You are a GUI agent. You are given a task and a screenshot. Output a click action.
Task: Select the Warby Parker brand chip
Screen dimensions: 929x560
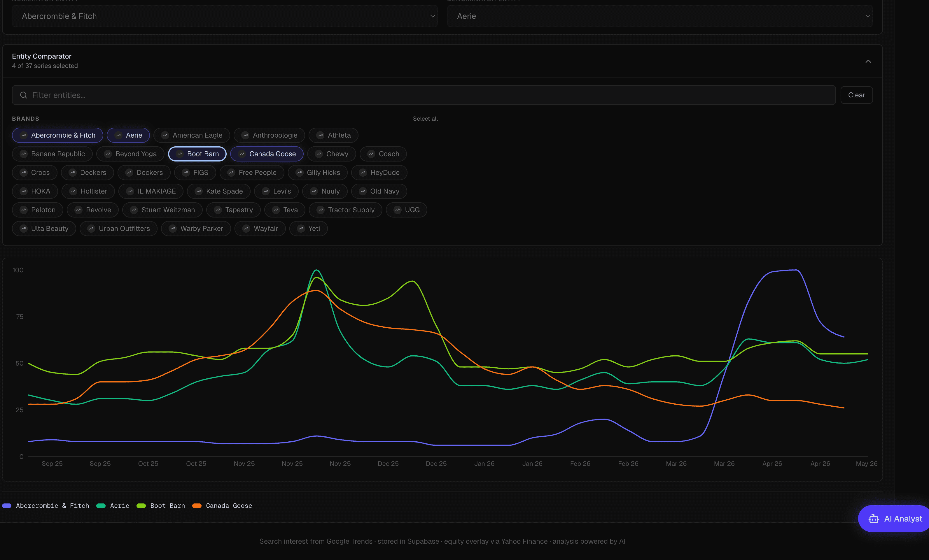tap(196, 228)
